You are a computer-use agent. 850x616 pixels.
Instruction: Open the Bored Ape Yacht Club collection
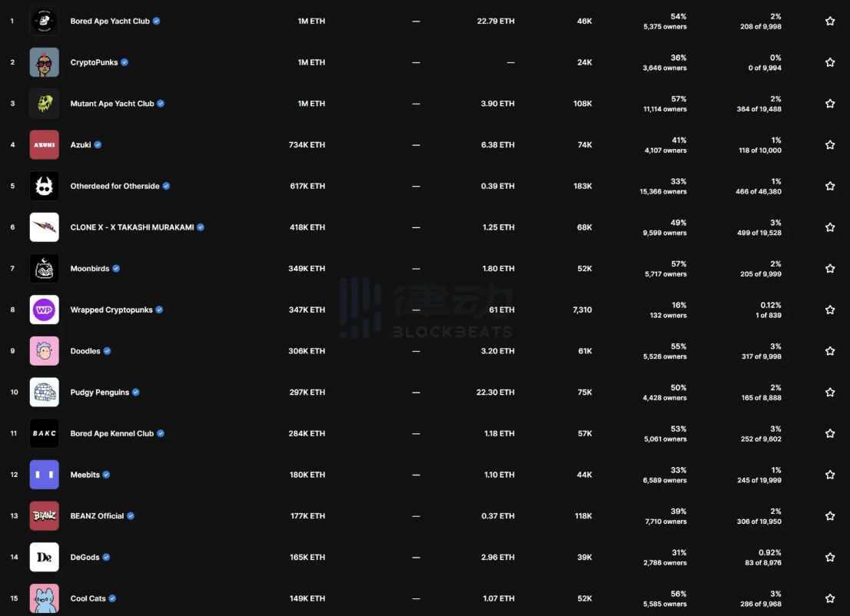point(110,22)
